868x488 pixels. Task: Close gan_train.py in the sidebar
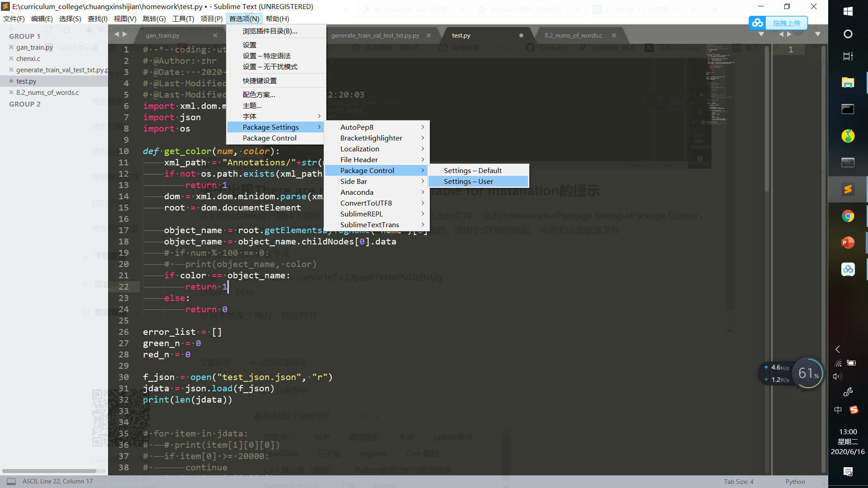click(x=11, y=47)
